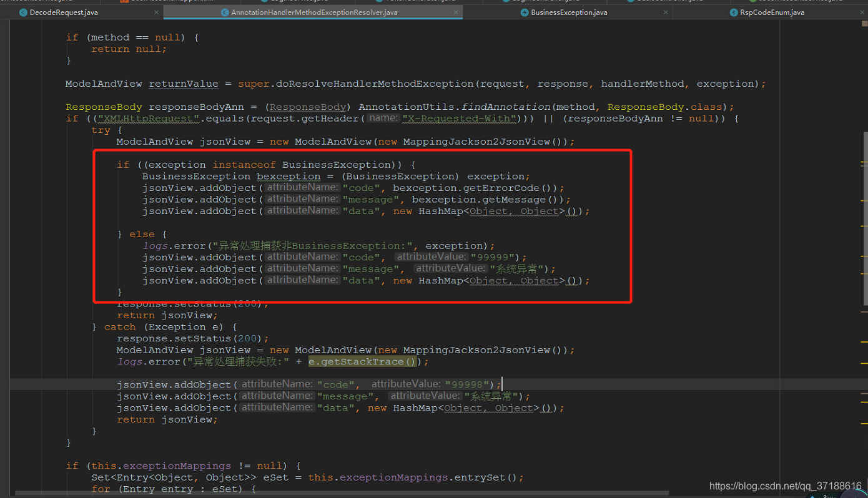This screenshot has width=868, height=498.
Task: Click 'return null;' statement
Action: tap(129, 49)
